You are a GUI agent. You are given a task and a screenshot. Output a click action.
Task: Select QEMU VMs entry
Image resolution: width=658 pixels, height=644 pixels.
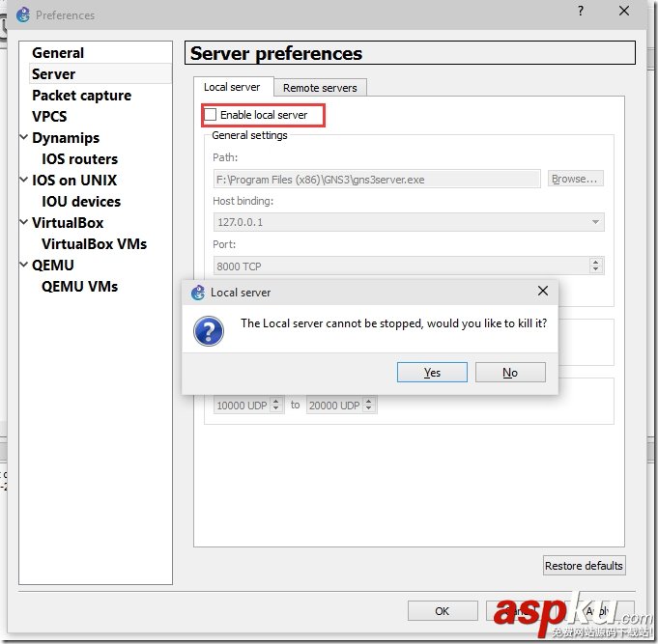pyautogui.click(x=79, y=287)
